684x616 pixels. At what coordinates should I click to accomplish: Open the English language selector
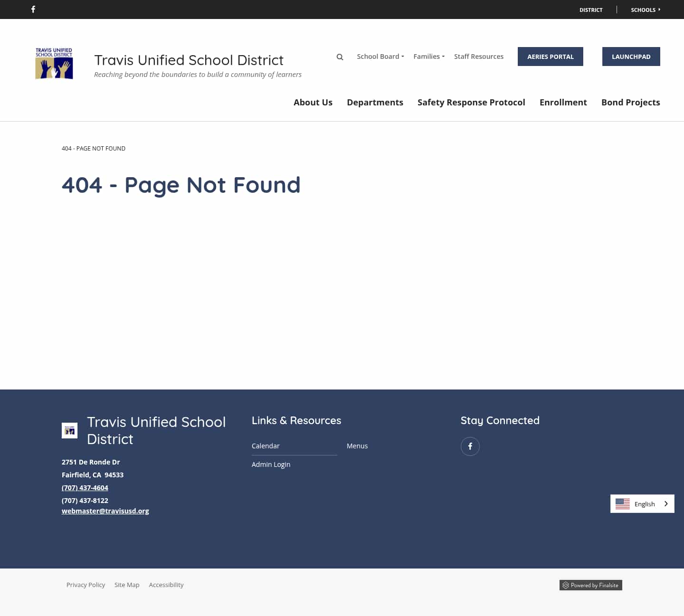point(645,503)
